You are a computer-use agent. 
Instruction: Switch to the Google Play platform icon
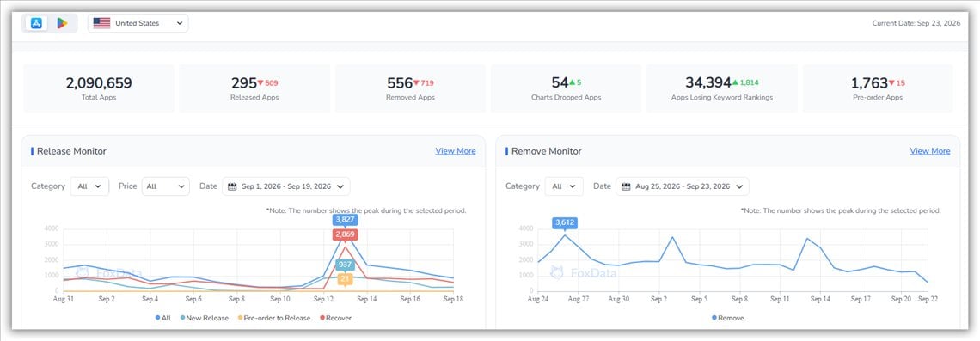(x=62, y=23)
